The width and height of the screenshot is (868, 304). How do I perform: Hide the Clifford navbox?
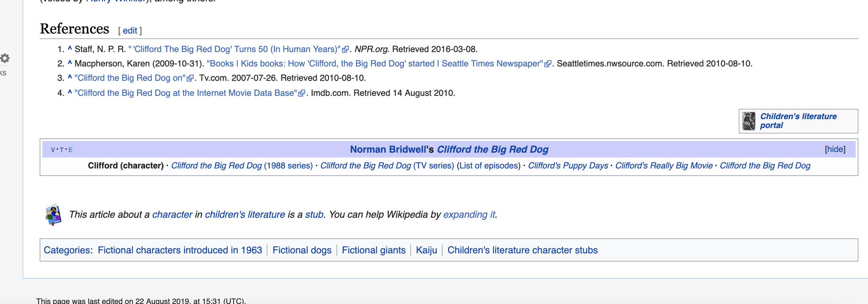click(835, 149)
